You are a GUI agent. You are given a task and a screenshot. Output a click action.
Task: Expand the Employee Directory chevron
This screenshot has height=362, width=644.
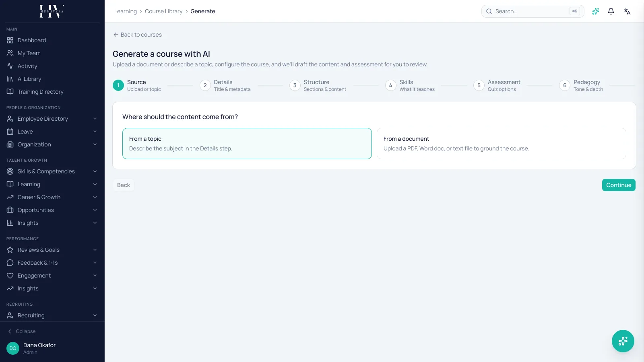[95, 119]
